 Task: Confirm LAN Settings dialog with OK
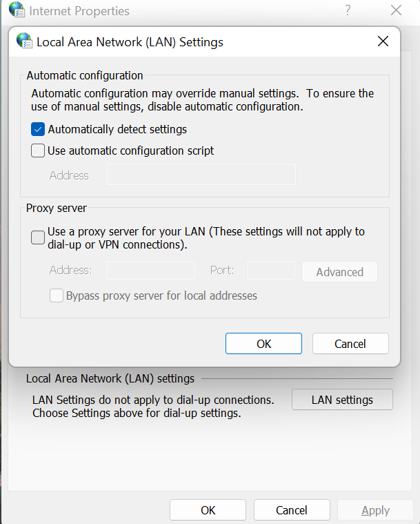(263, 344)
